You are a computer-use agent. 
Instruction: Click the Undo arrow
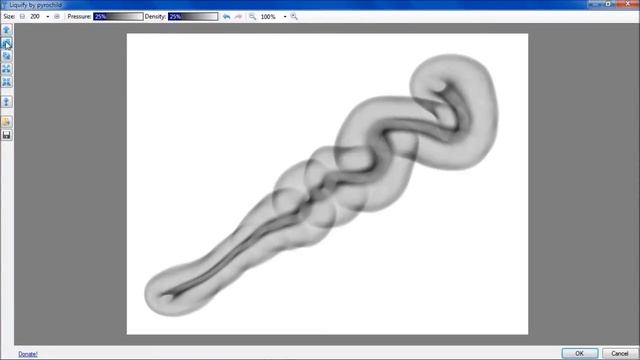click(x=227, y=17)
